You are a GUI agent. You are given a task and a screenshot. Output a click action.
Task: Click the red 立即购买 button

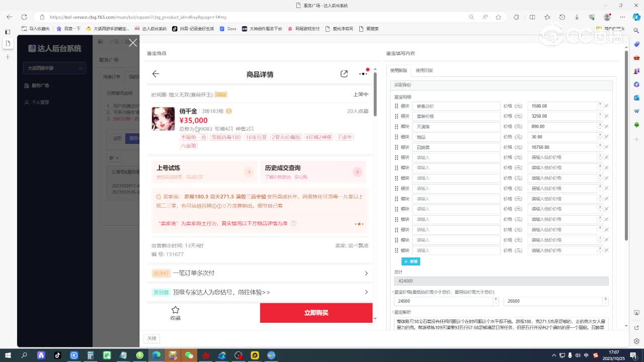[316, 313]
